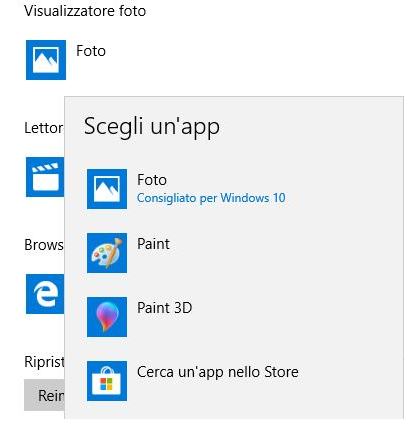This screenshot has width=409, height=425.
Task: Click the Foto icon under Visualizzatore foto
Action: tap(46, 60)
